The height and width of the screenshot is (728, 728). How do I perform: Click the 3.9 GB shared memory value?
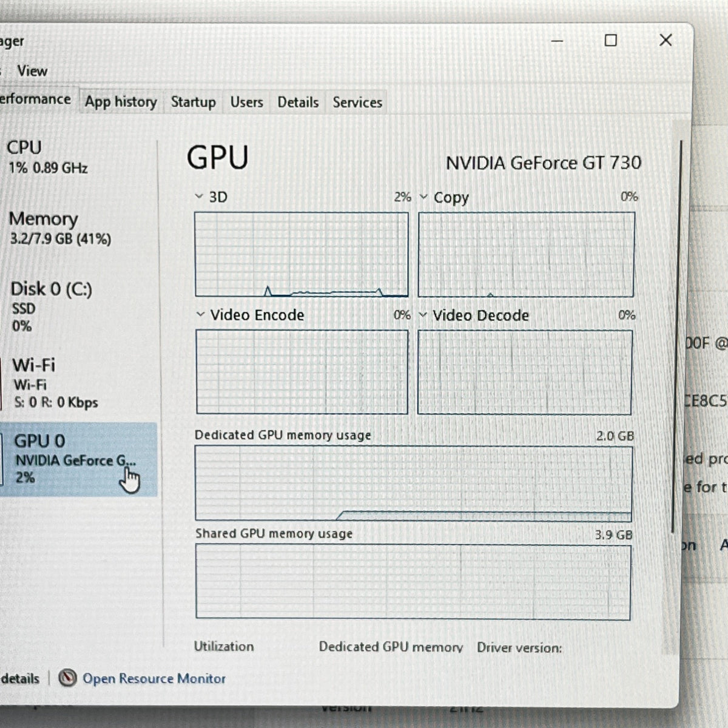[x=613, y=534]
